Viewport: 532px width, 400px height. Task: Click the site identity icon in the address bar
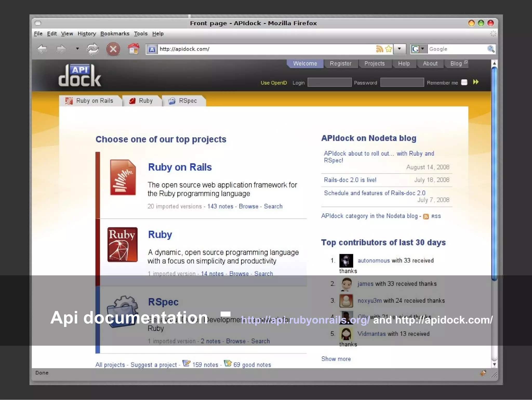pyautogui.click(x=152, y=49)
